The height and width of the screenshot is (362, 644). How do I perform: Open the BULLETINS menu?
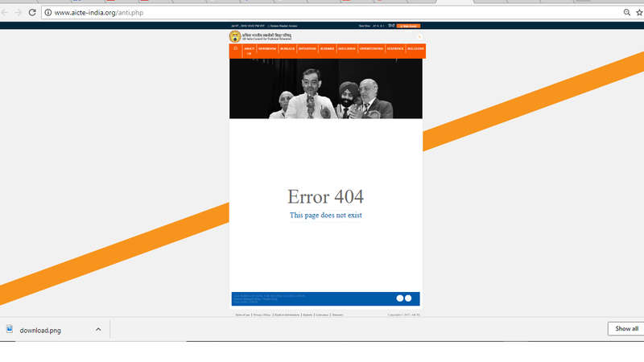coord(415,48)
